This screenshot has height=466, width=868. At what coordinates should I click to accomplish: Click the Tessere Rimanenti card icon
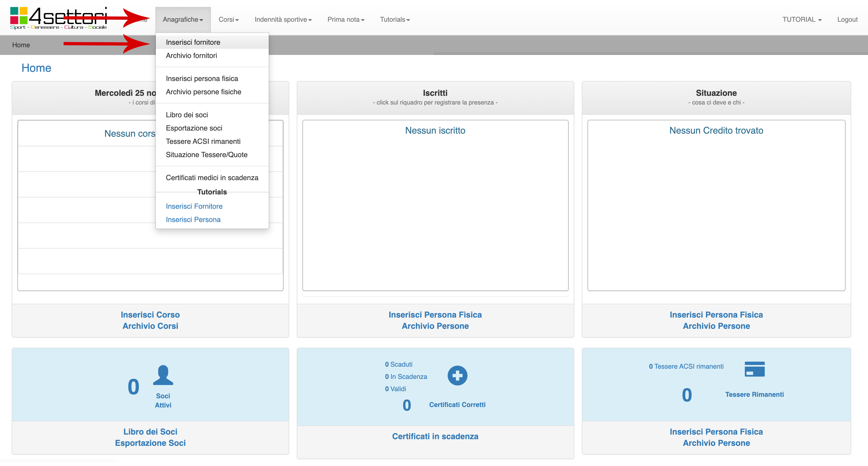[x=754, y=369]
